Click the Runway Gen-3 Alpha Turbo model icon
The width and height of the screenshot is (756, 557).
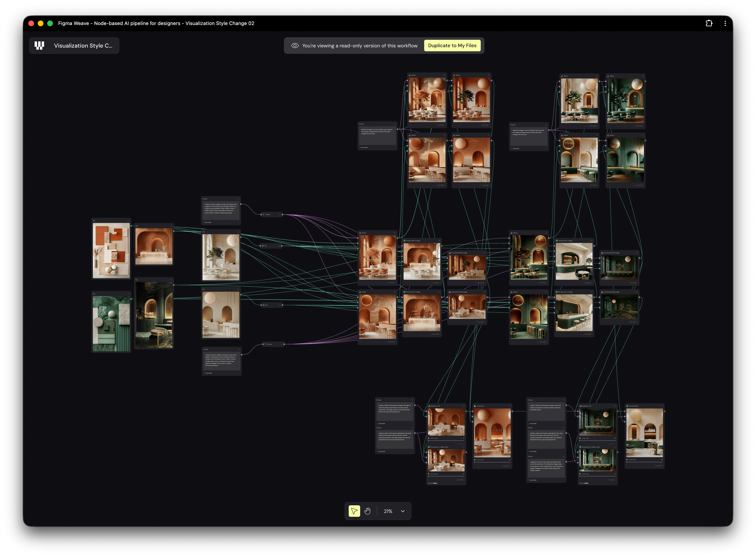[x=429, y=447]
